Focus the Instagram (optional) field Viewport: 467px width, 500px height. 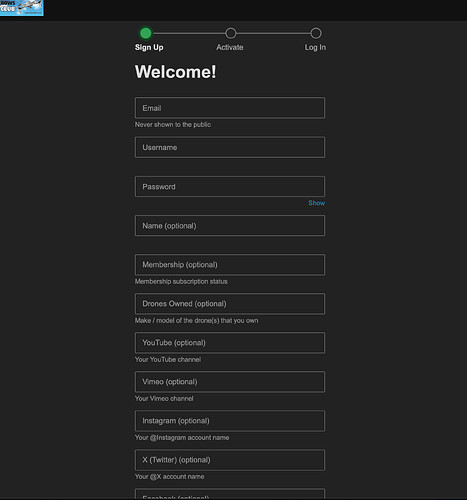[x=230, y=421]
